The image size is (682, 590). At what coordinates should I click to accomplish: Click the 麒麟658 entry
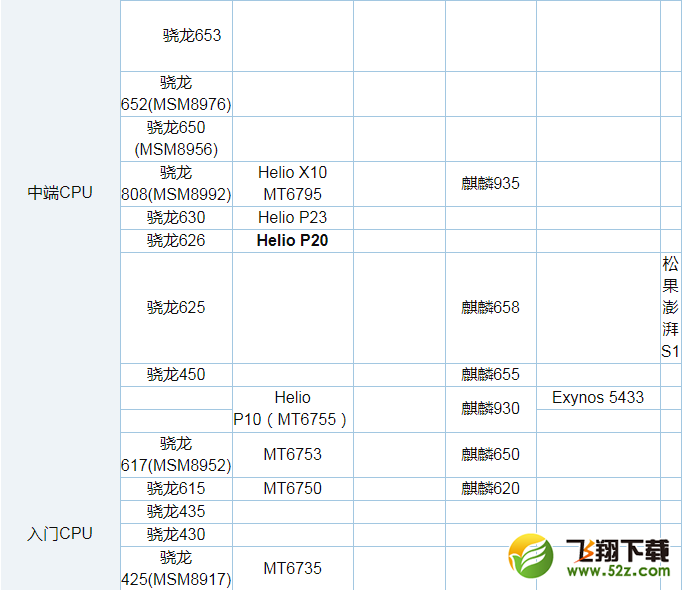[490, 307]
